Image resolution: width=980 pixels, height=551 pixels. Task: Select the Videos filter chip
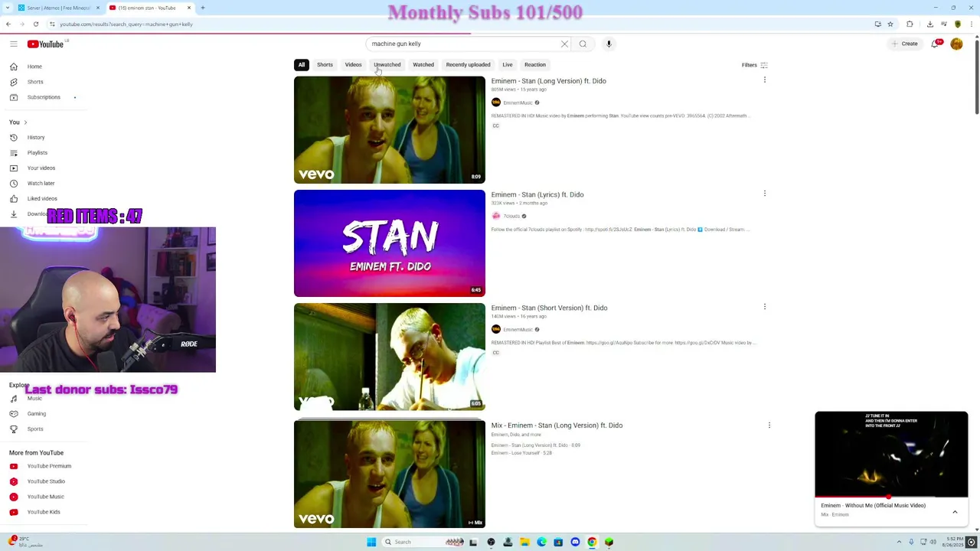[353, 65]
